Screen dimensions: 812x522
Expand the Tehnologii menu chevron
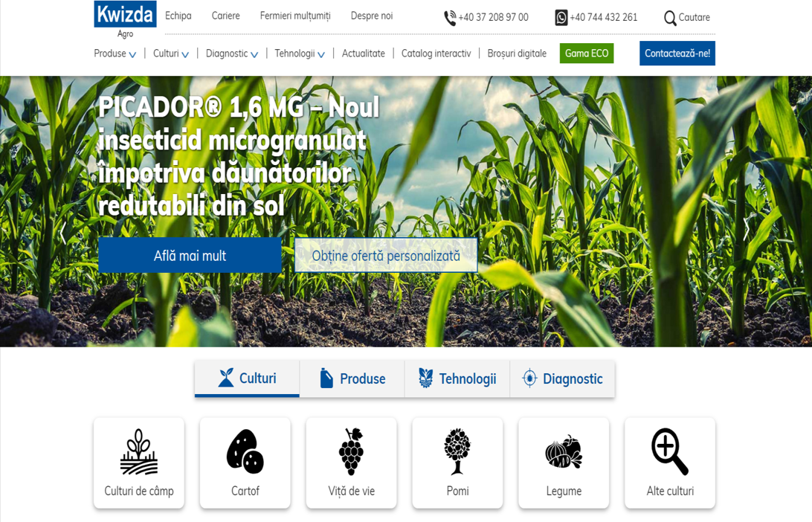321,54
